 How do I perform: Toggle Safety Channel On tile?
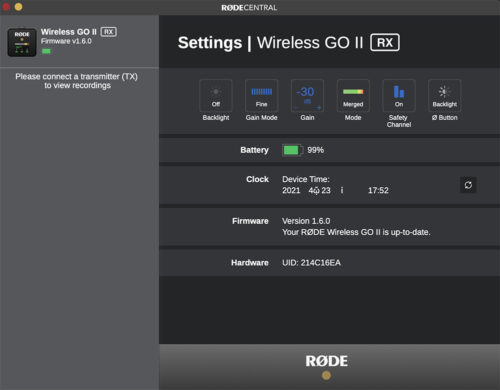(x=399, y=96)
